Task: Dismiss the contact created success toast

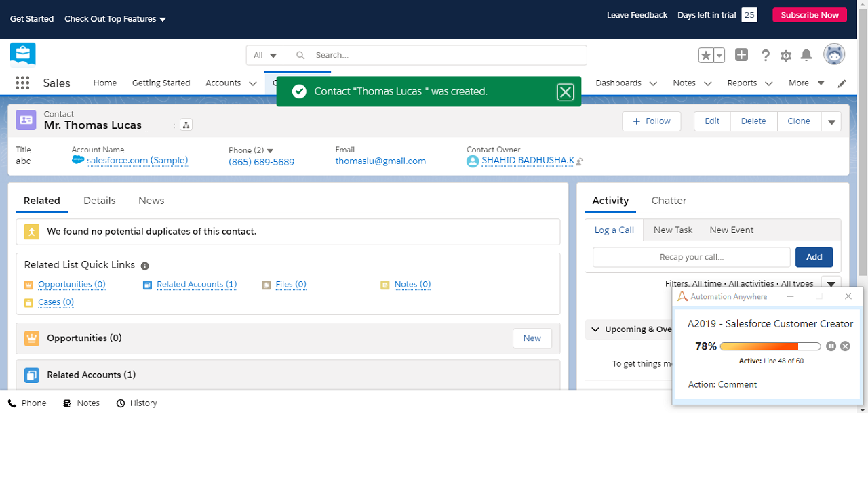Action: click(566, 92)
